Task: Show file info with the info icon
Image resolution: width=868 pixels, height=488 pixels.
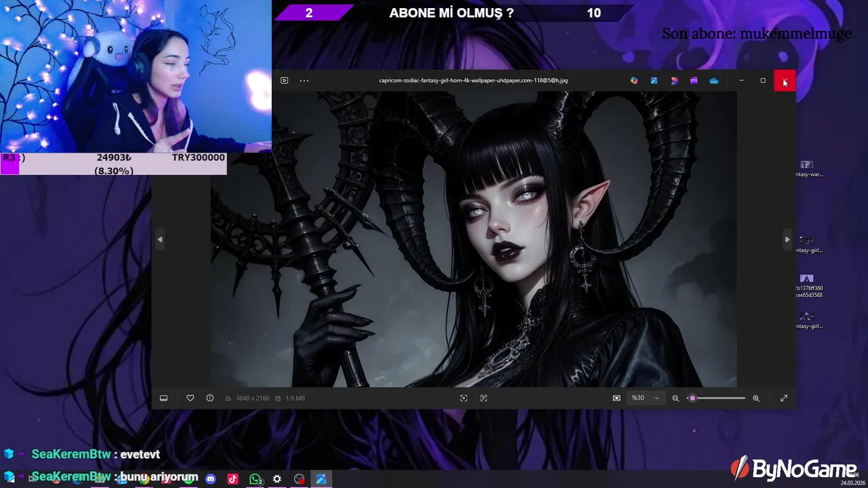Action: 210,398
